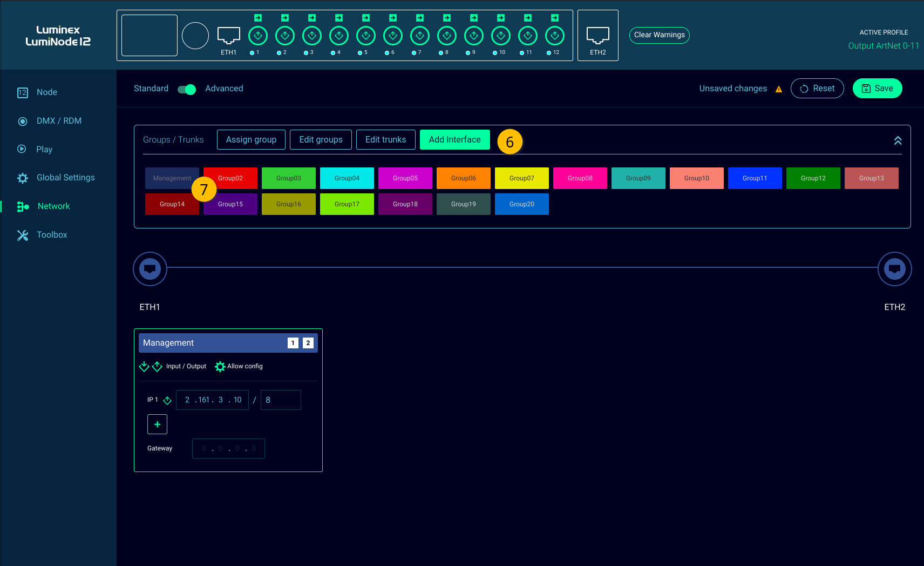Toggle trunk 1 on Management interface
Screen dimensions: 924x566
pos(293,343)
